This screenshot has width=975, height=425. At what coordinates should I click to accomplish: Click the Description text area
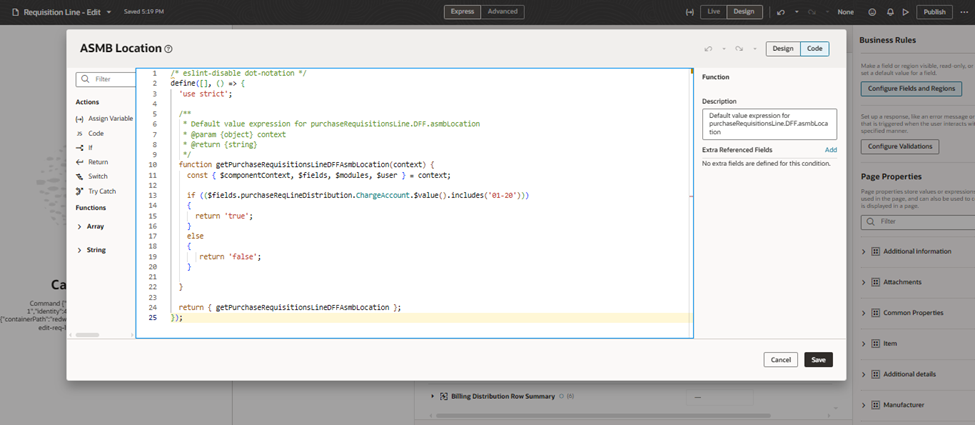769,124
